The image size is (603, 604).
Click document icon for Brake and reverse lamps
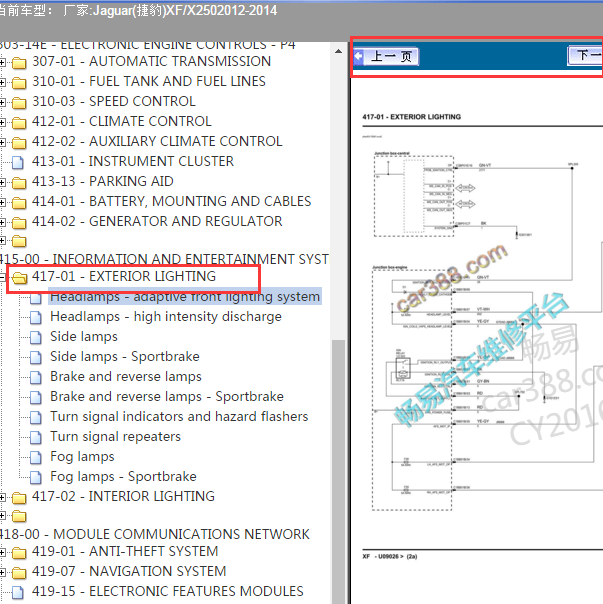click(x=36, y=378)
